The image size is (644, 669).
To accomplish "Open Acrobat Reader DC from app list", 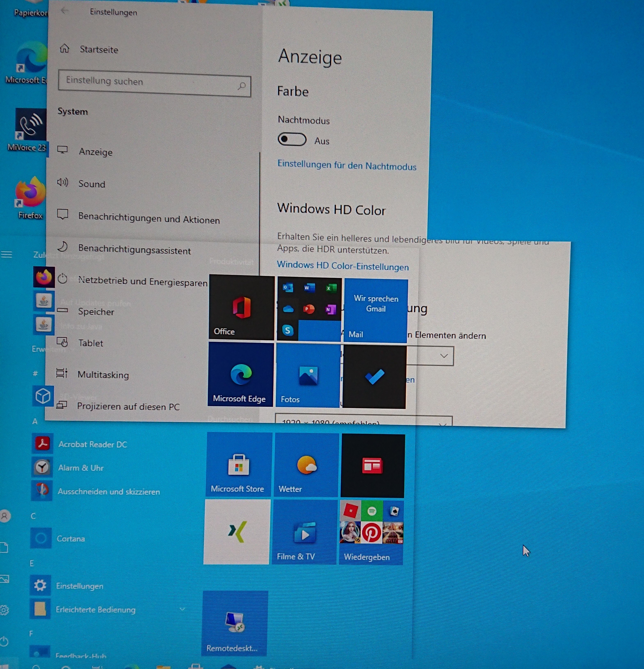I will (92, 444).
